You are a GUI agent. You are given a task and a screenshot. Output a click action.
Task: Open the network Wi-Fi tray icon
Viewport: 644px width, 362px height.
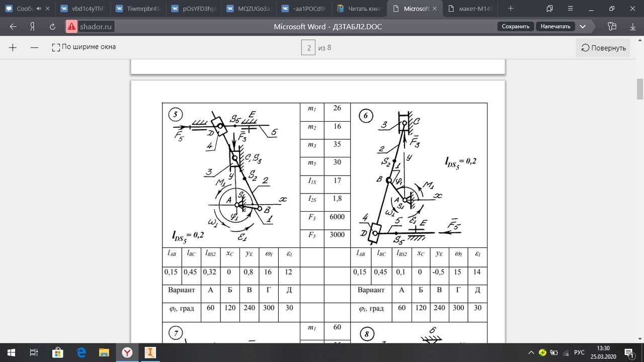click(x=565, y=352)
